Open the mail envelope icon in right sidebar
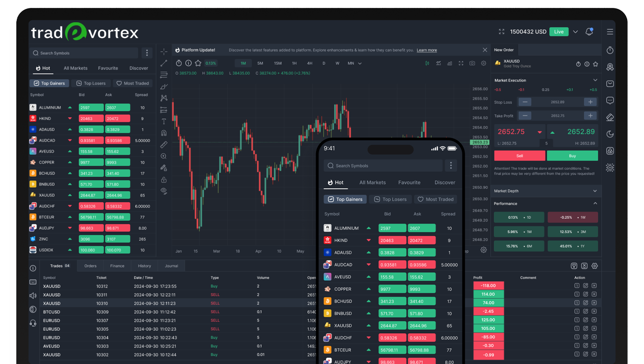The height and width of the screenshot is (364, 644). click(610, 84)
